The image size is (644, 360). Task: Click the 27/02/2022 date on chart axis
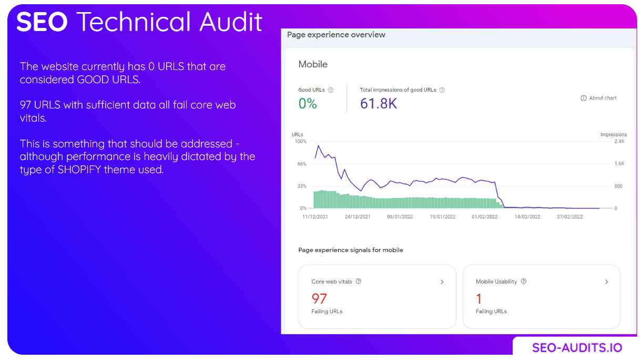coord(570,216)
